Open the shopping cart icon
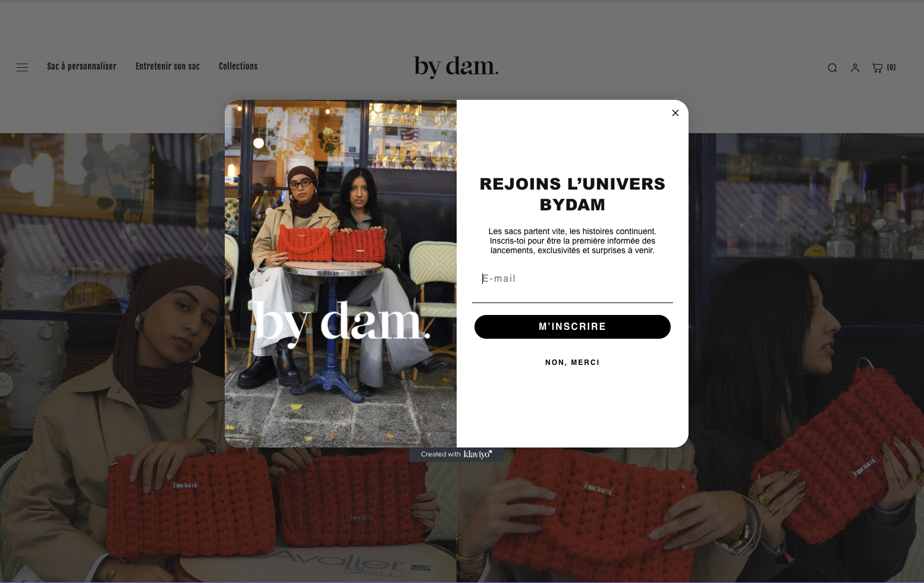The height and width of the screenshot is (583, 924). coord(877,68)
